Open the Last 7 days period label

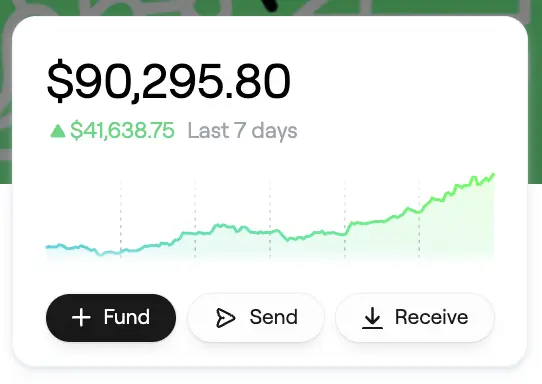click(x=242, y=131)
